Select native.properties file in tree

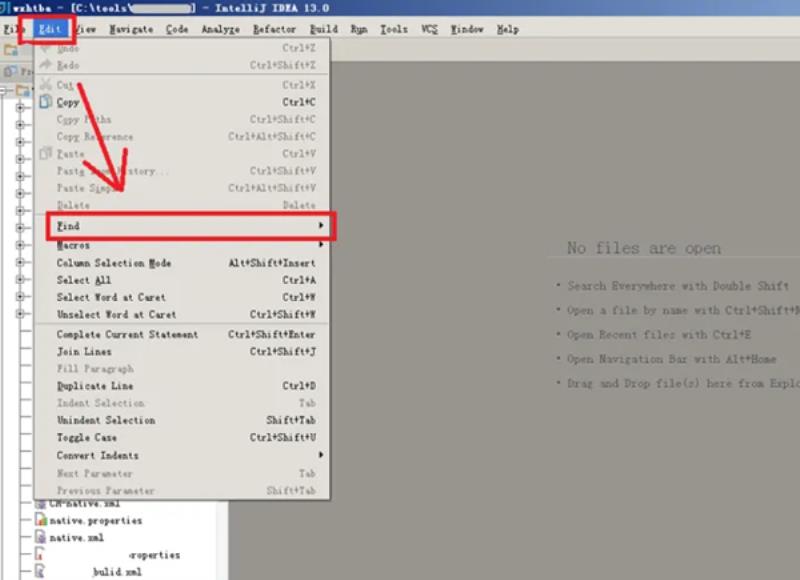click(95, 521)
